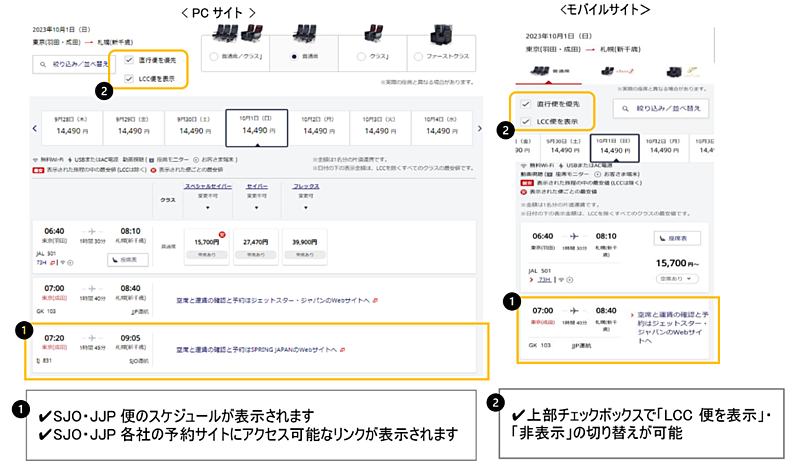Uncheck mobile LCC便を表示 checkbox

click(x=526, y=121)
